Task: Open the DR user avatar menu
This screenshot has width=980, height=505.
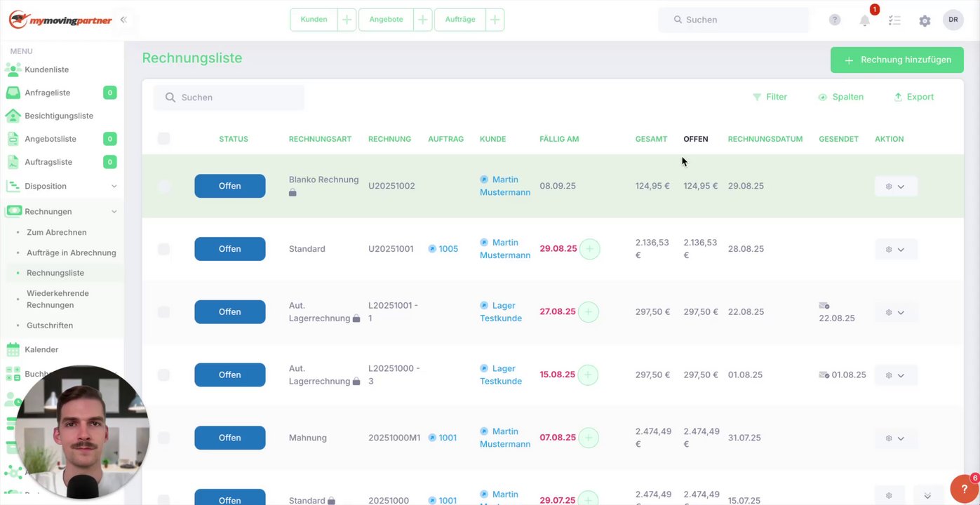Action: (x=953, y=20)
